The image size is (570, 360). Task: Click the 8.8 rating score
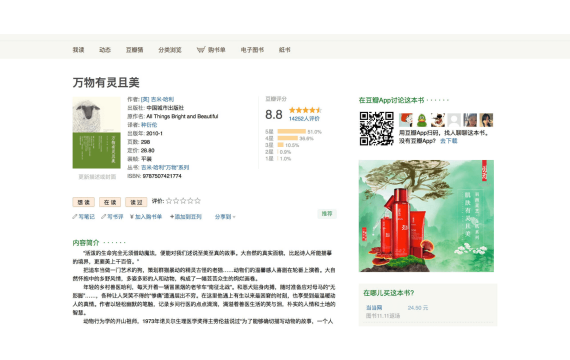274,115
